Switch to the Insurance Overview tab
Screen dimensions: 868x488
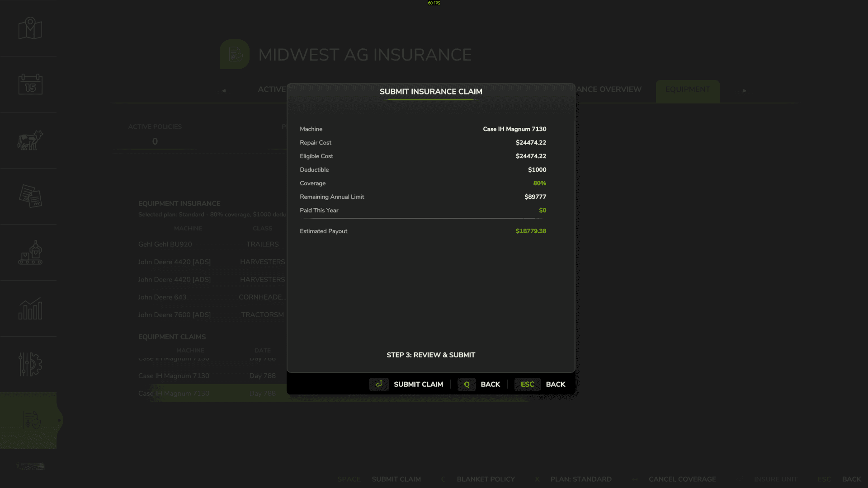tap(609, 89)
